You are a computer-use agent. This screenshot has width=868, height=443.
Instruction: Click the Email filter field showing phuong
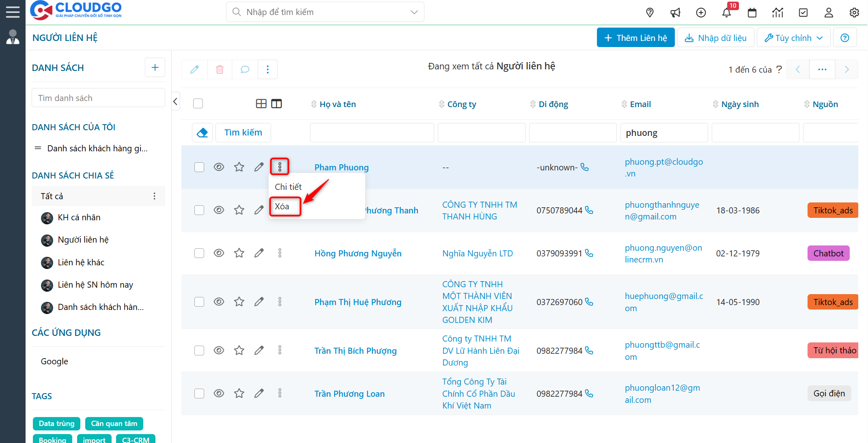point(664,132)
